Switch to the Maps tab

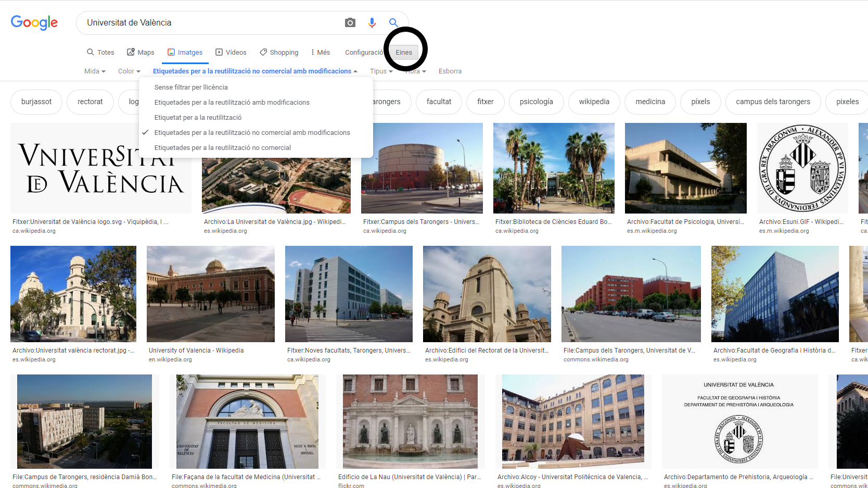coord(141,52)
